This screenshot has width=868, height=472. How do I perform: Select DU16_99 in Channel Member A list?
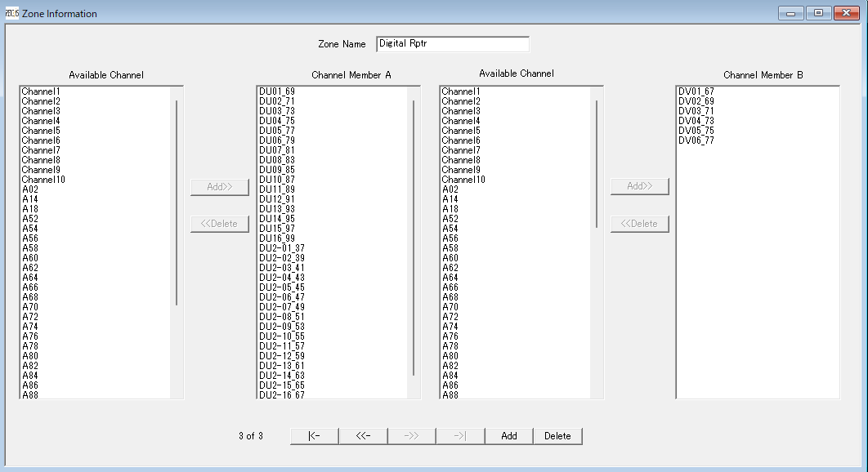[277, 238]
